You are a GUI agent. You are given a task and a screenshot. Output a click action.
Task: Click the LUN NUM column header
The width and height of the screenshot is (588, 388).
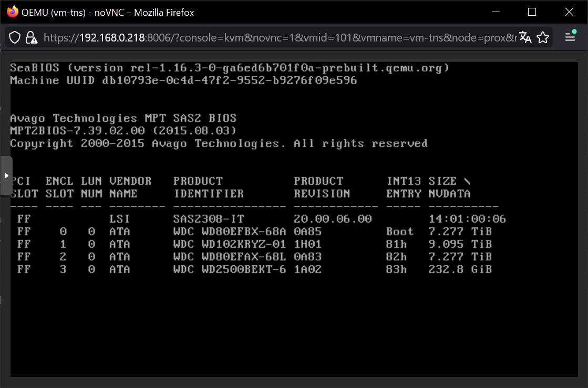91,187
